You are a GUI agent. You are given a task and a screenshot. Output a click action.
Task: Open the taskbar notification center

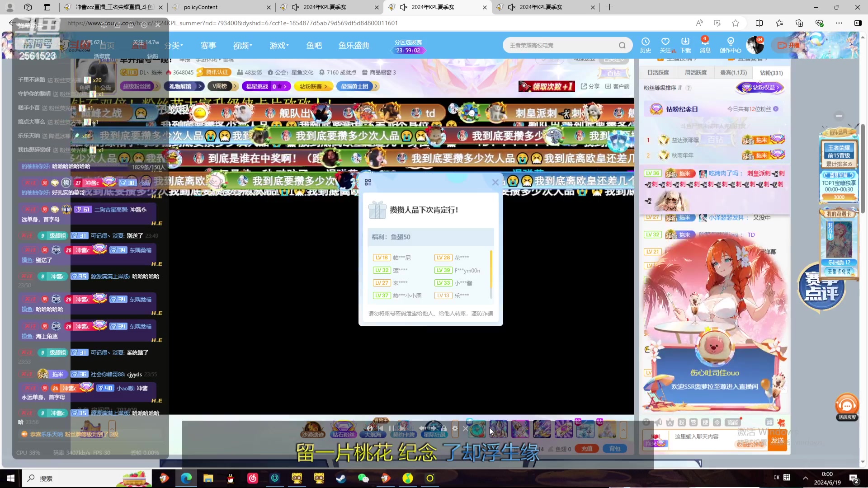854,478
